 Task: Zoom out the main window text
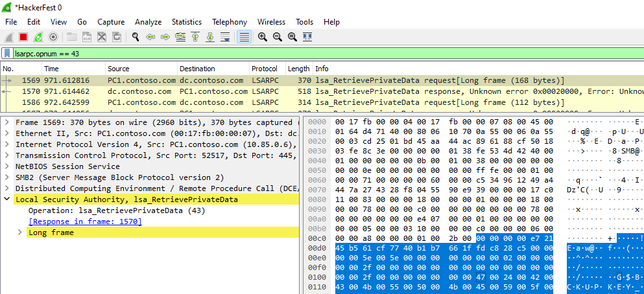point(277,37)
